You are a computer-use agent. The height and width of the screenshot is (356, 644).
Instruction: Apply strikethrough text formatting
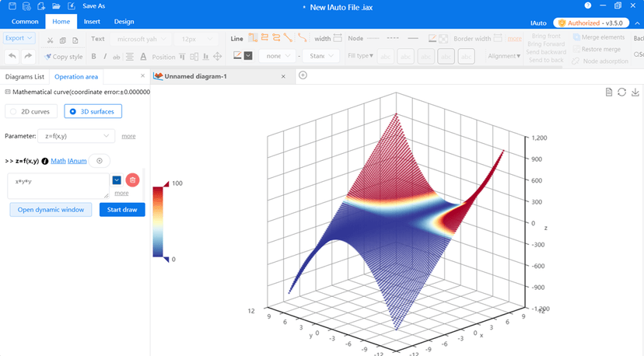[x=117, y=57]
